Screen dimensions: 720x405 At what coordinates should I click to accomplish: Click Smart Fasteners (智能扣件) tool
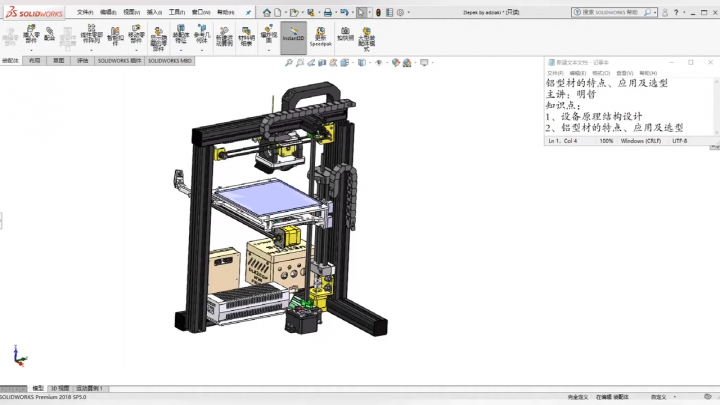tap(115, 36)
